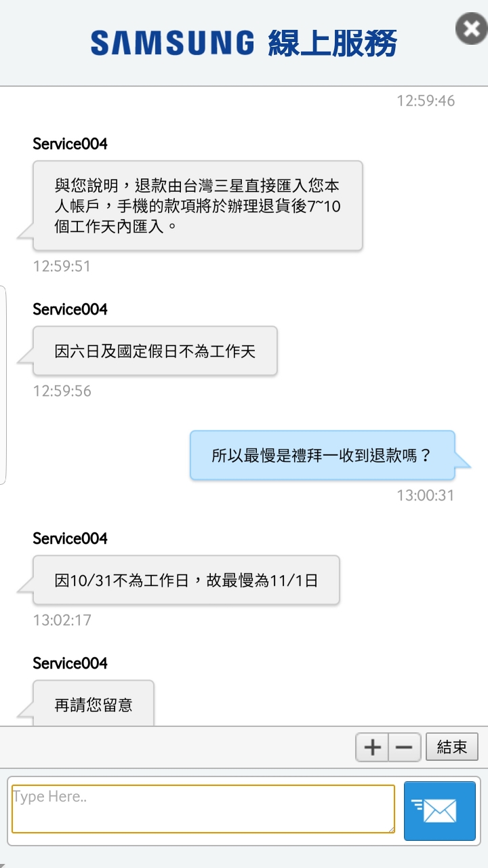Viewport: 488px width, 868px height.
Task: Tap the SAMSUNG logo in header
Action: 172,43
